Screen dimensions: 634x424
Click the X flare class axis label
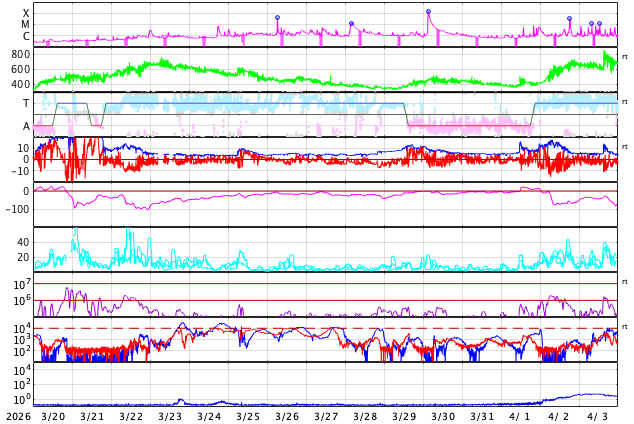[x=26, y=14]
